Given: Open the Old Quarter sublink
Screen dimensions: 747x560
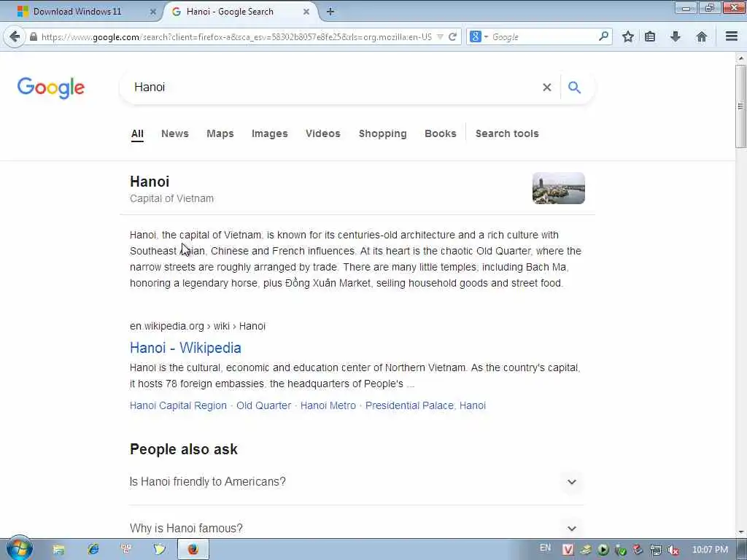Looking at the screenshot, I should [x=263, y=405].
